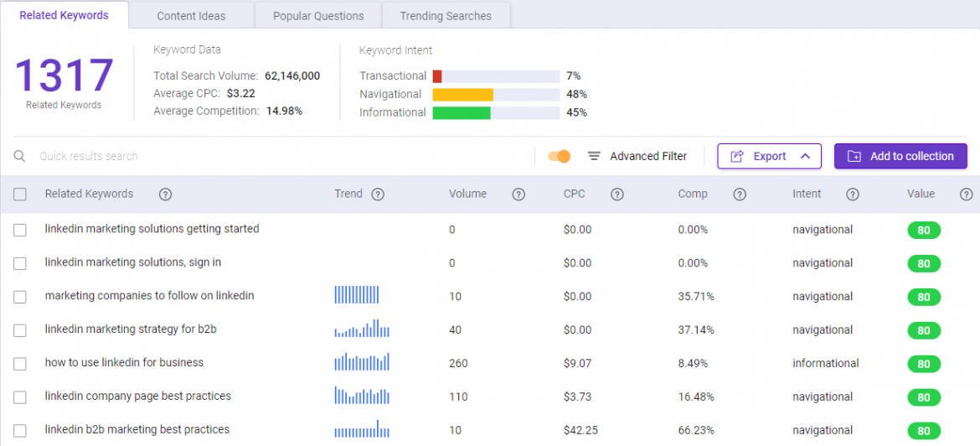View trend chart for b2b marketing best practices

tap(362, 428)
